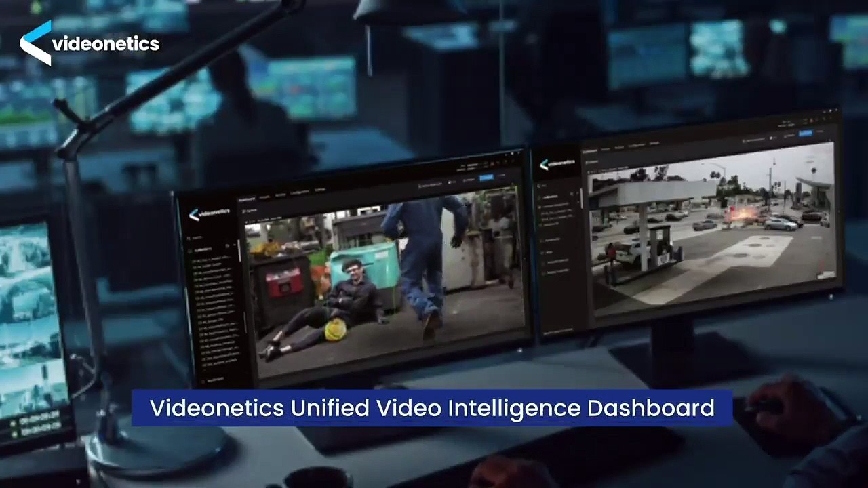Click the blue highlighted button on left monitor
The image size is (868, 488).
click(486, 178)
